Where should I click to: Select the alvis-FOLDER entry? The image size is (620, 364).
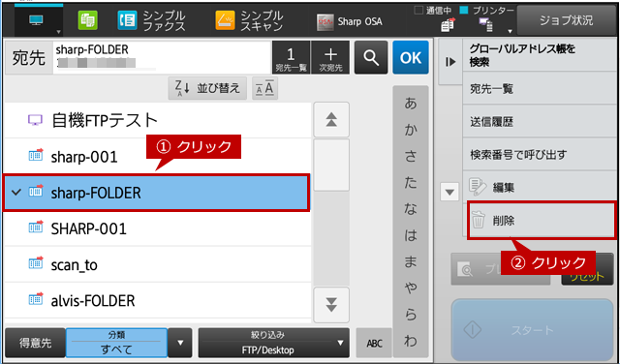click(x=157, y=301)
